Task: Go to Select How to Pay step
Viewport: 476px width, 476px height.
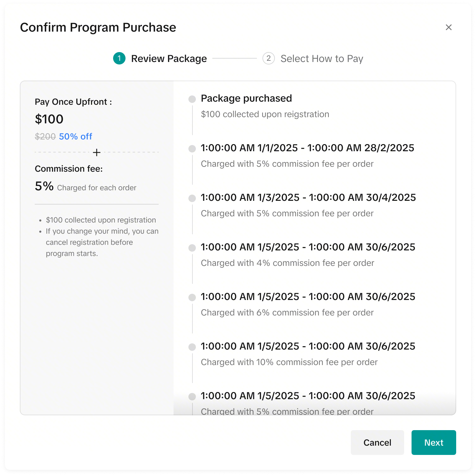Action: pyautogui.click(x=322, y=59)
